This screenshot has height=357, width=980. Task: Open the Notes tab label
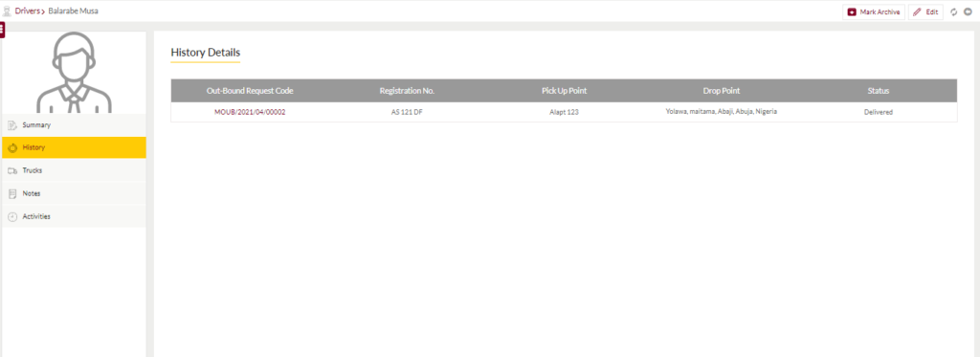click(x=32, y=193)
